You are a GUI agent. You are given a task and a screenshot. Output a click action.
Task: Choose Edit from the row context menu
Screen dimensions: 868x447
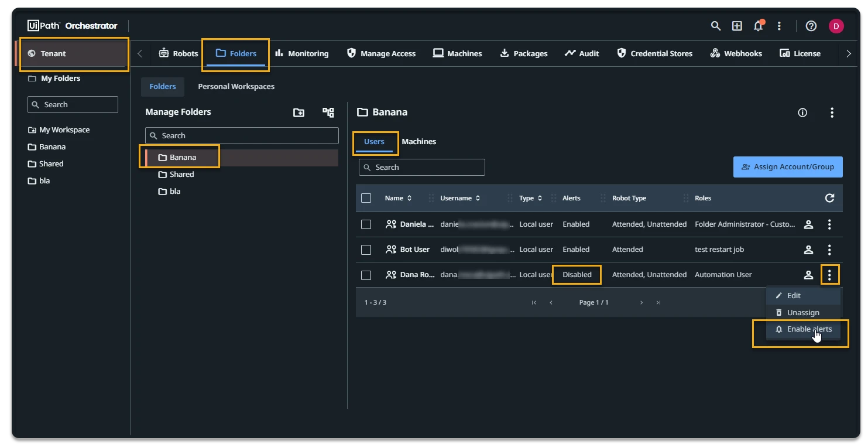pyautogui.click(x=803, y=296)
